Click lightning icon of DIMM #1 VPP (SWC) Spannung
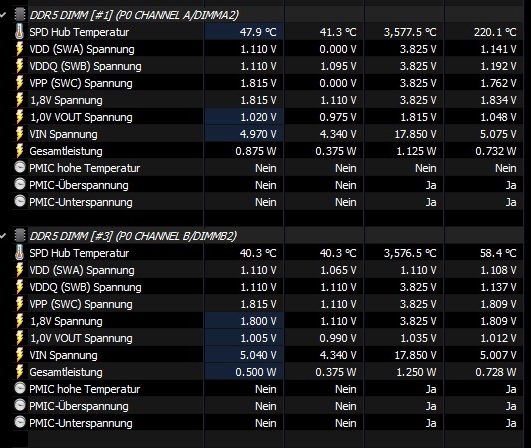 point(20,83)
